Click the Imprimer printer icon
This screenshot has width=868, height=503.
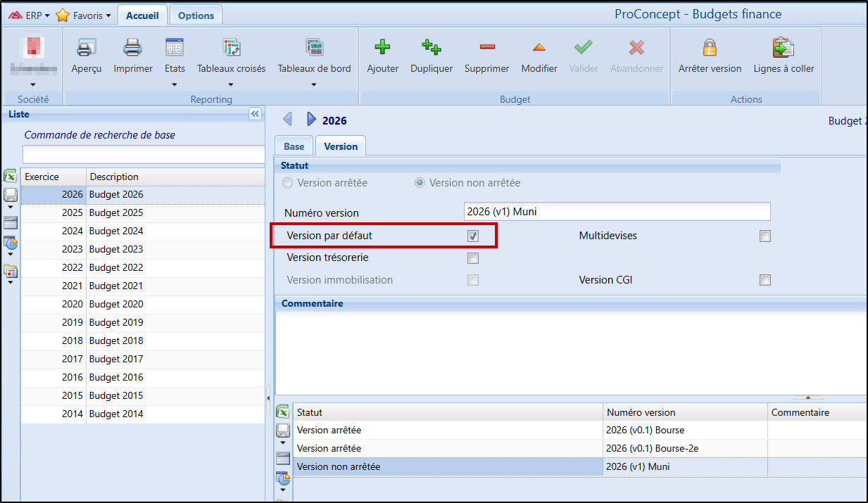click(x=133, y=49)
